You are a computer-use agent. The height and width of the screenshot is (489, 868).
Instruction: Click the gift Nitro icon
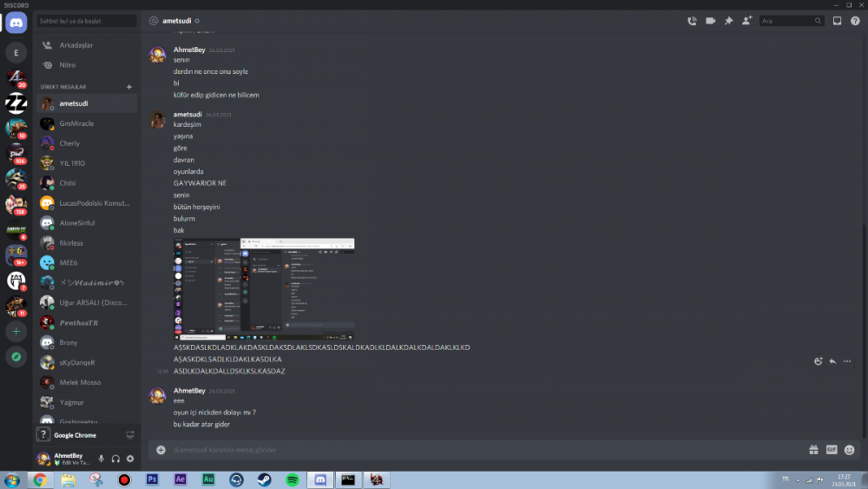coord(813,450)
